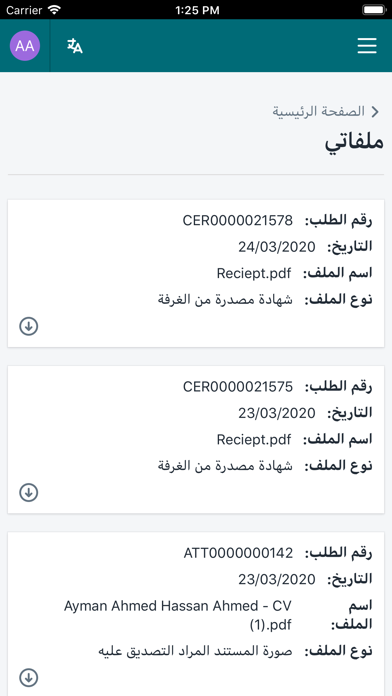Tap the Ayman Ahmed Hassan Ahmed CV file name

pyautogui.click(x=178, y=615)
